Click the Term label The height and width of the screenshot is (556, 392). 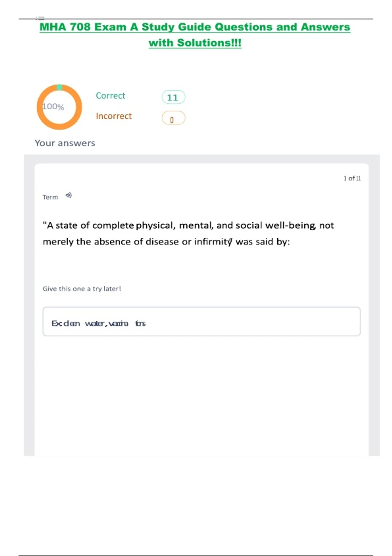point(50,197)
